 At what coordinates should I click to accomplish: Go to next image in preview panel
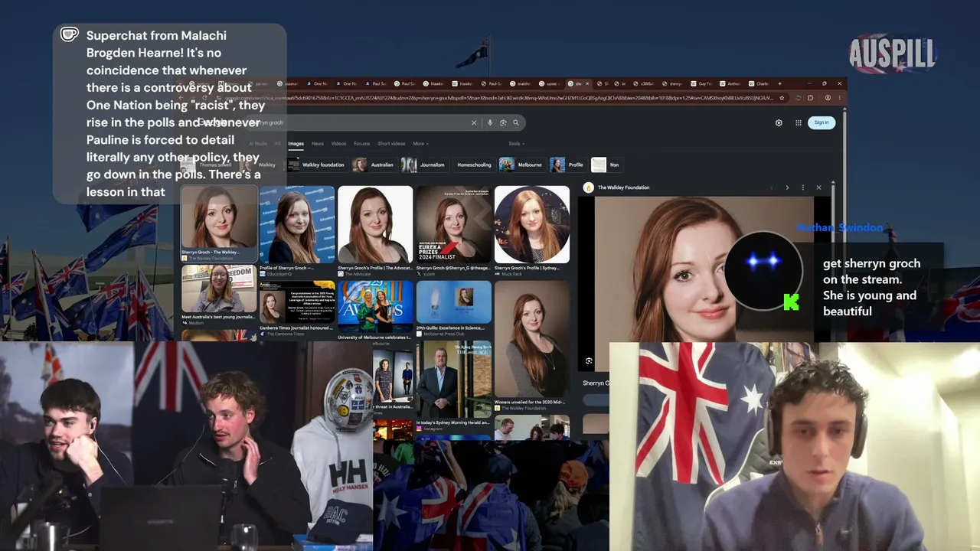(x=787, y=187)
